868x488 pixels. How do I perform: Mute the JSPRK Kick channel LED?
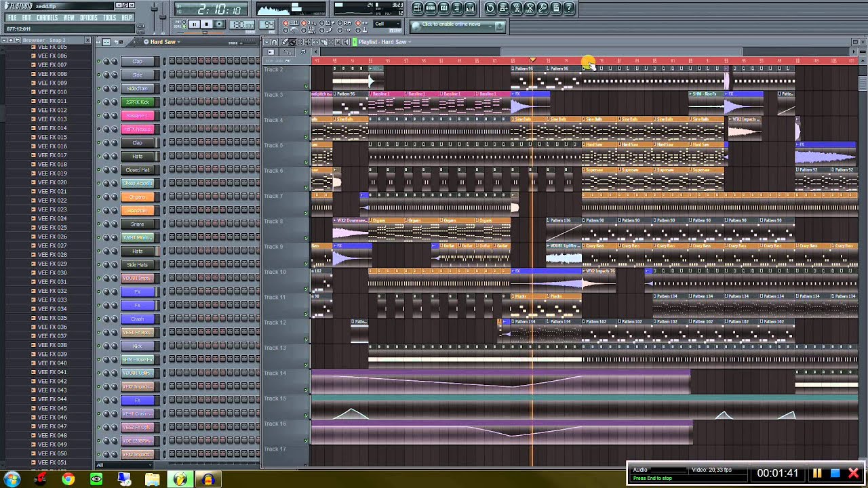(x=98, y=102)
